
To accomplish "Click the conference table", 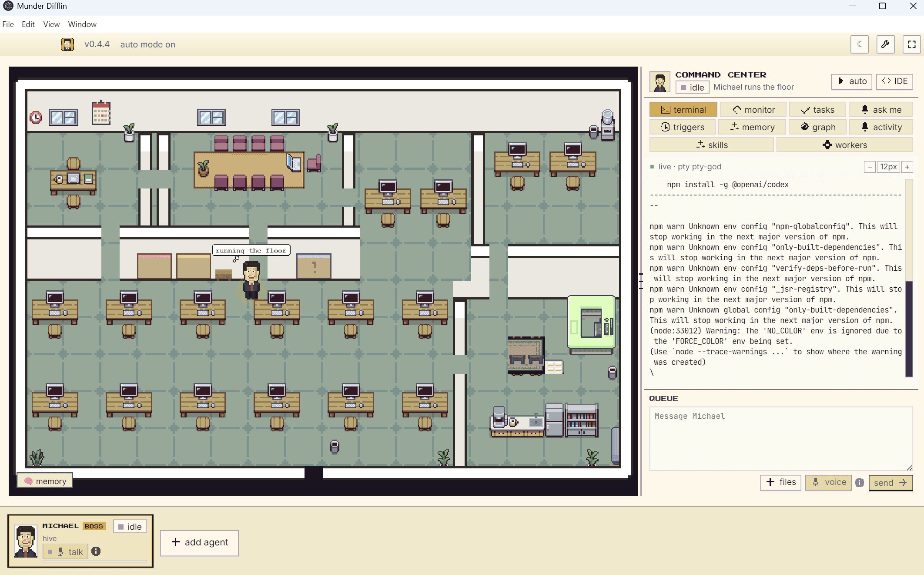I will [249, 170].
